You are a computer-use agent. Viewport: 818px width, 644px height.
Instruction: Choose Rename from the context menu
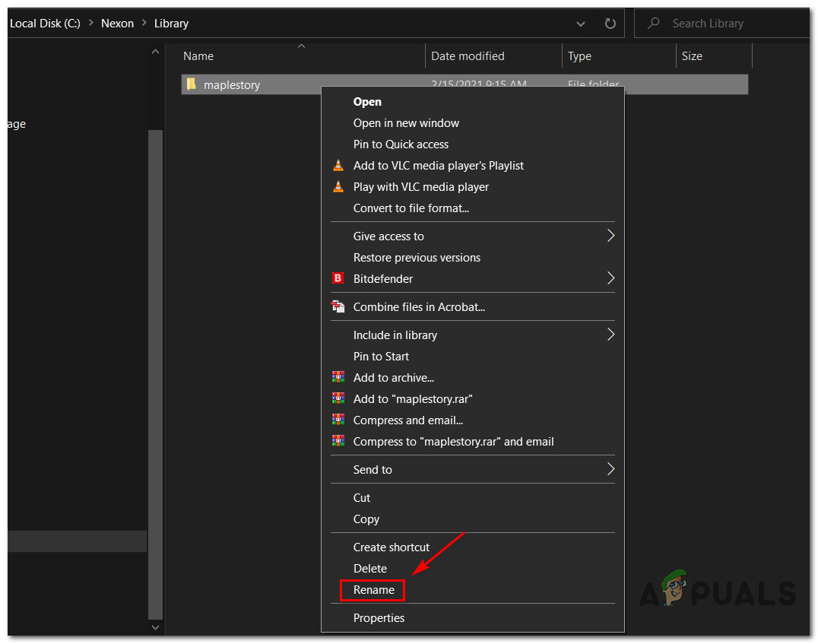coord(373,590)
